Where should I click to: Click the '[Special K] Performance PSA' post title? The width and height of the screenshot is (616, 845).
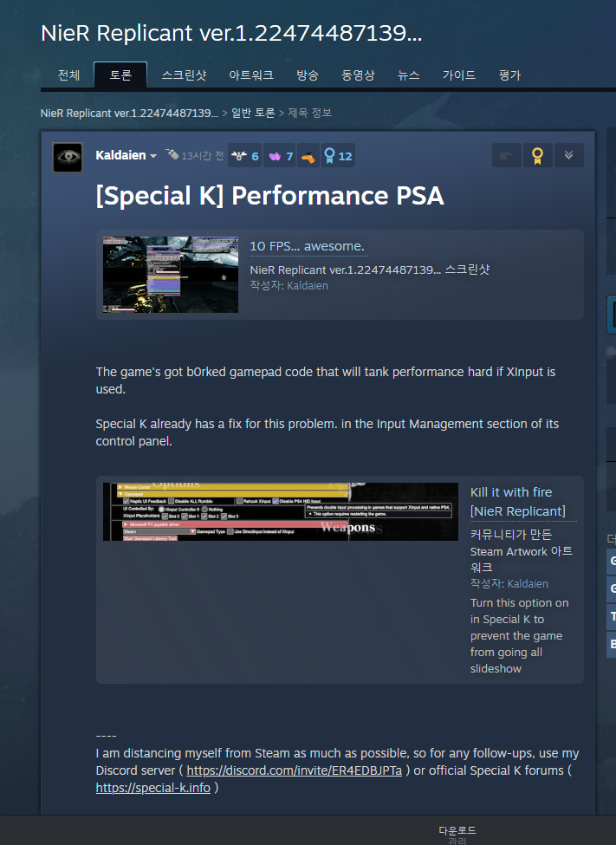270,195
